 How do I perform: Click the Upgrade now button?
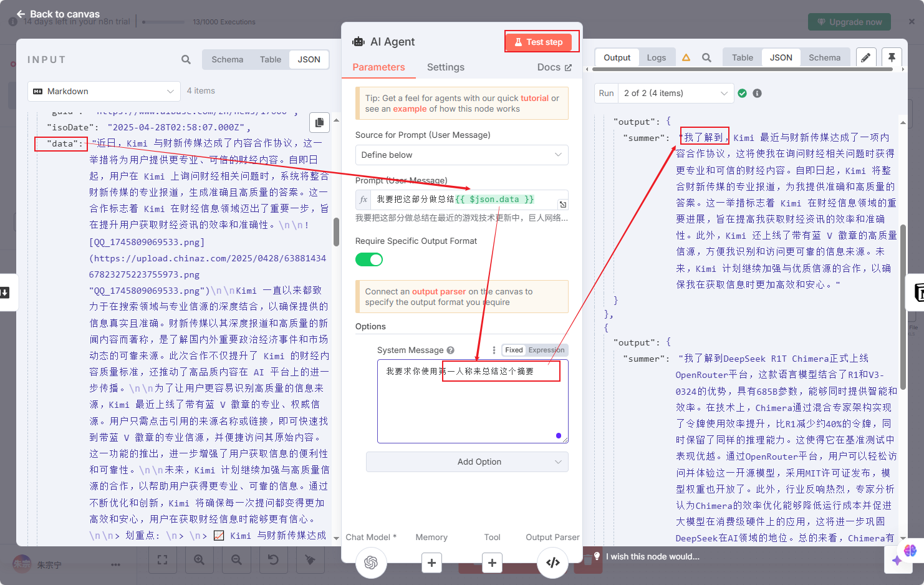[x=849, y=22]
